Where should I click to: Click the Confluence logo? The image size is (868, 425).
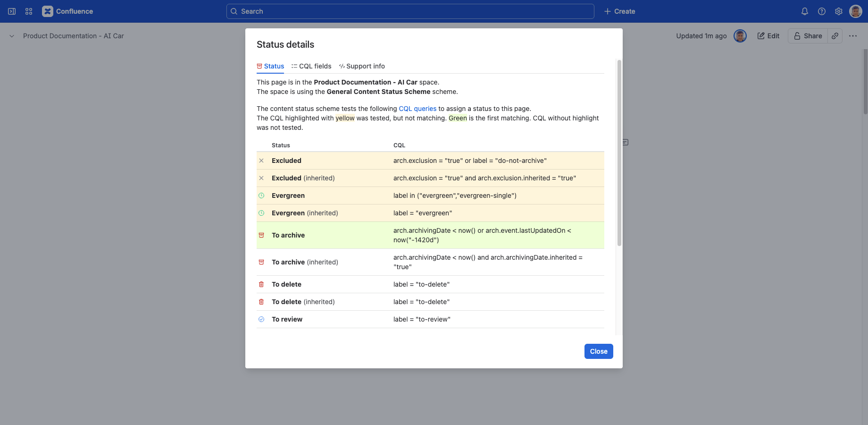point(67,11)
